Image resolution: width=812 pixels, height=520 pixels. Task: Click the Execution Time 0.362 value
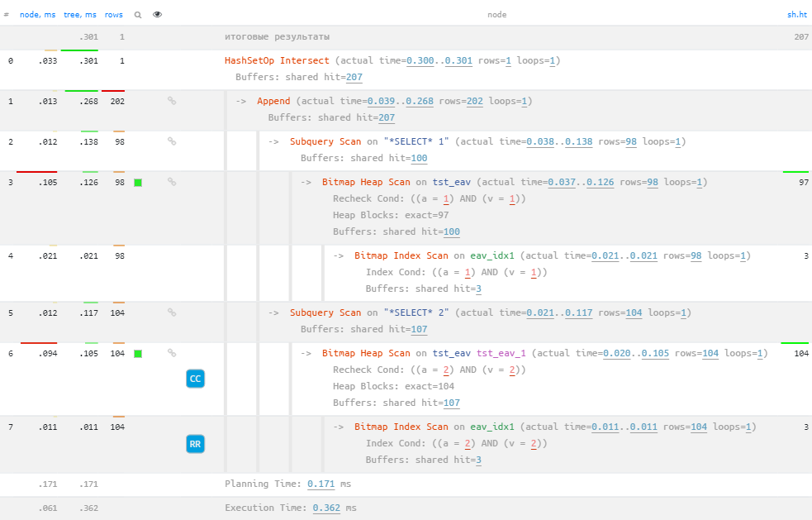[x=326, y=508]
